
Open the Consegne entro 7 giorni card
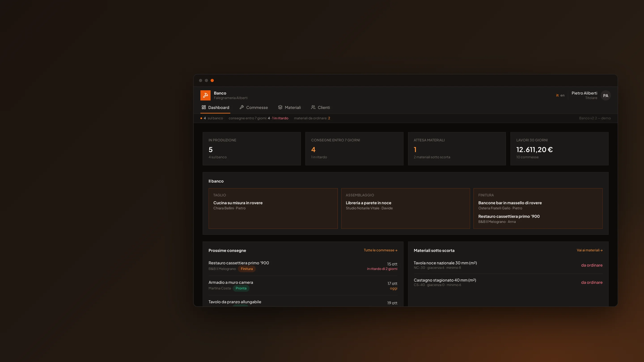[354, 149]
